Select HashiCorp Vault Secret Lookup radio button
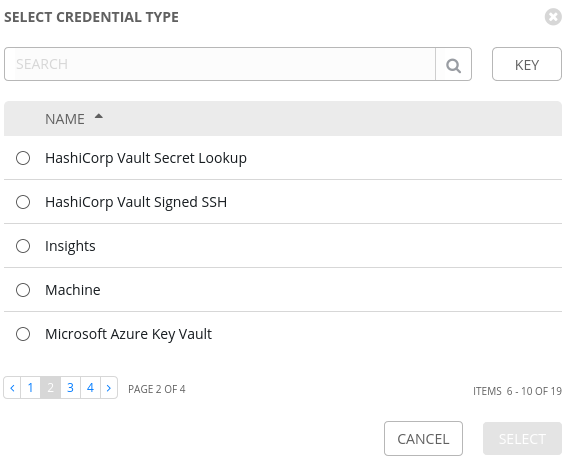The width and height of the screenshot is (574, 459). pyautogui.click(x=23, y=158)
